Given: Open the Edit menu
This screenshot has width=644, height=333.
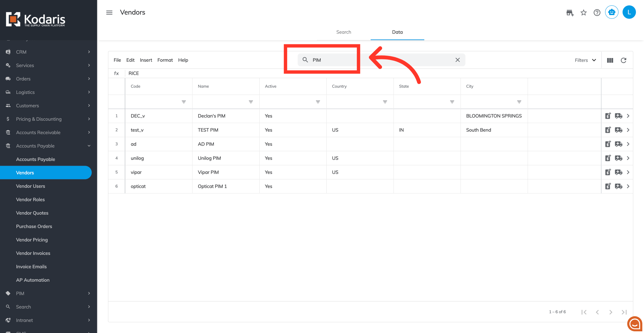Looking at the screenshot, I should point(130,60).
